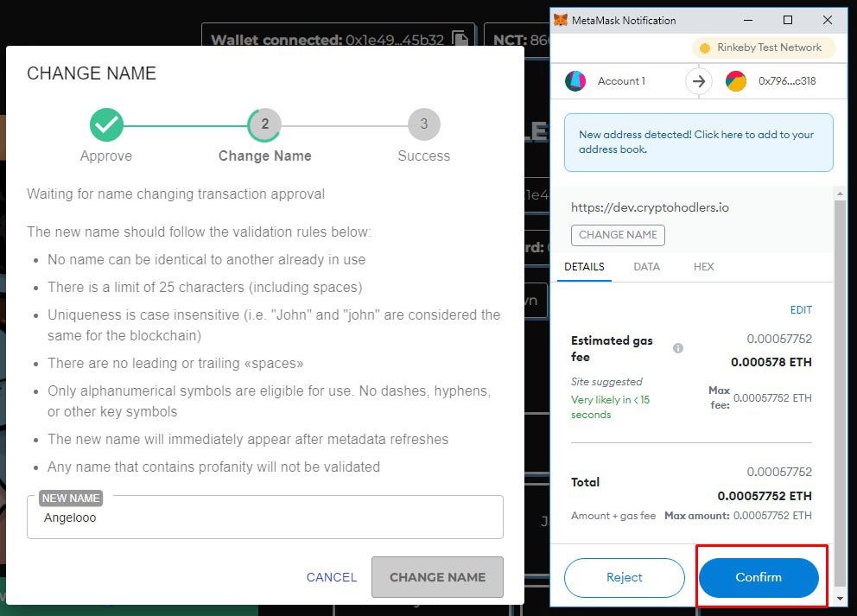Viewport: 857px width, 616px height.
Task: Click the Approve step checkmark icon
Action: point(106,124)
